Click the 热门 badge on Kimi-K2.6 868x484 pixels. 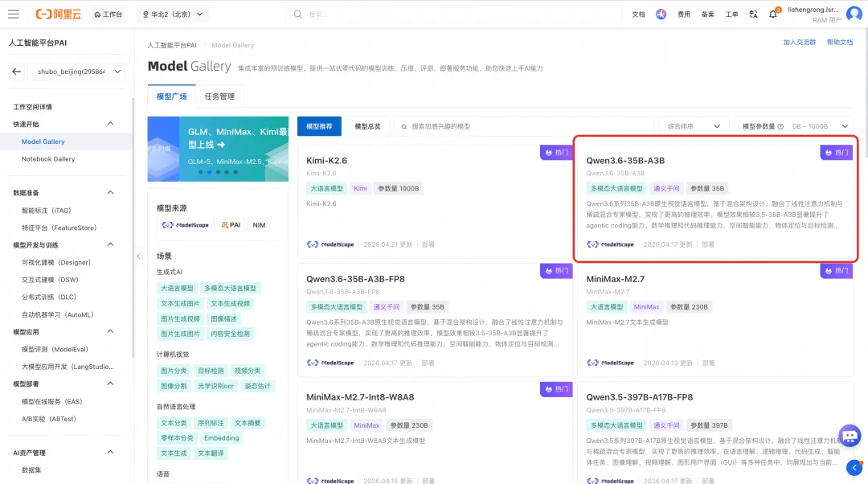(x=556, y=152)
